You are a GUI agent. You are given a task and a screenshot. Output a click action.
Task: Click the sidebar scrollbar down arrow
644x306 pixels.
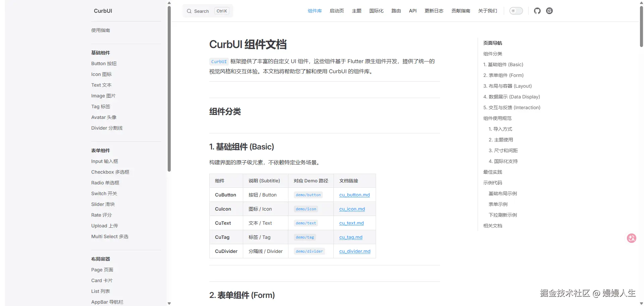pos(169,303)
